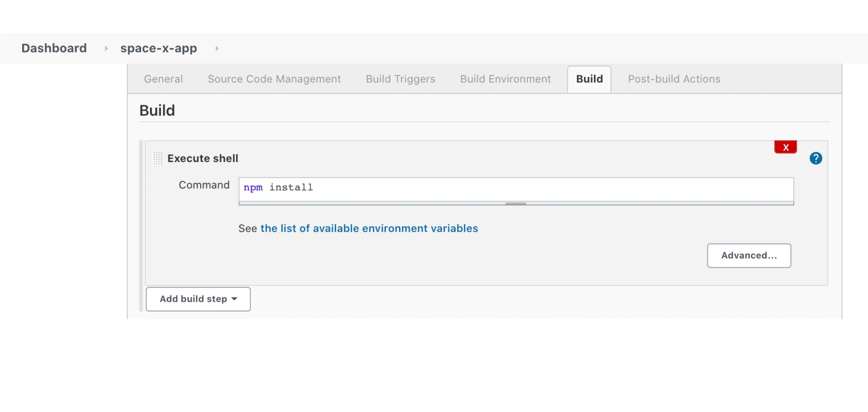Select the Build Environment tab
The height and width of the screenshot is (412, 868).
[505, 79]
